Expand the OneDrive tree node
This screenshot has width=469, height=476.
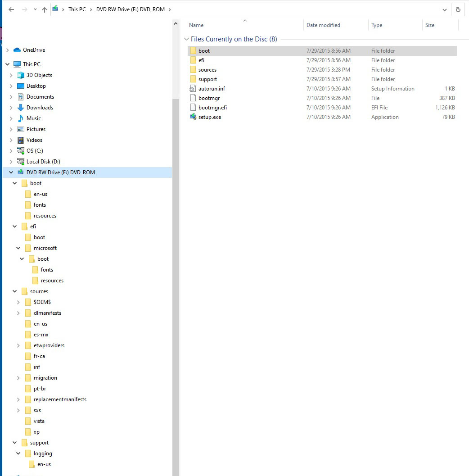coord(8,50)
